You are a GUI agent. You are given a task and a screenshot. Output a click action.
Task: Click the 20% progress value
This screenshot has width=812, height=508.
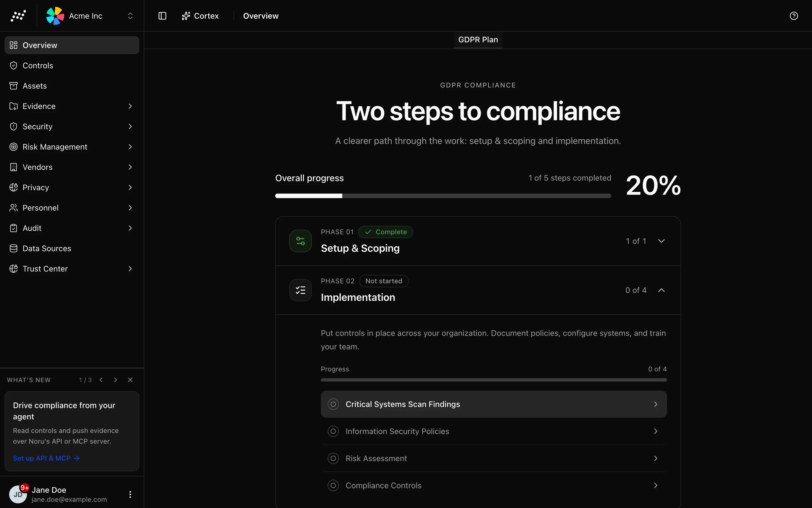[653, 185]
